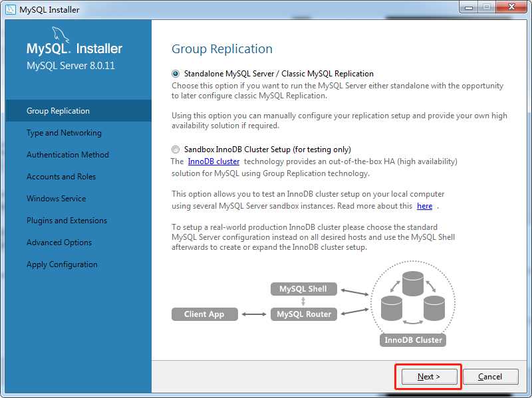
Task: Minimize the MySQL Installer window
Action: [x=469, y=7]
